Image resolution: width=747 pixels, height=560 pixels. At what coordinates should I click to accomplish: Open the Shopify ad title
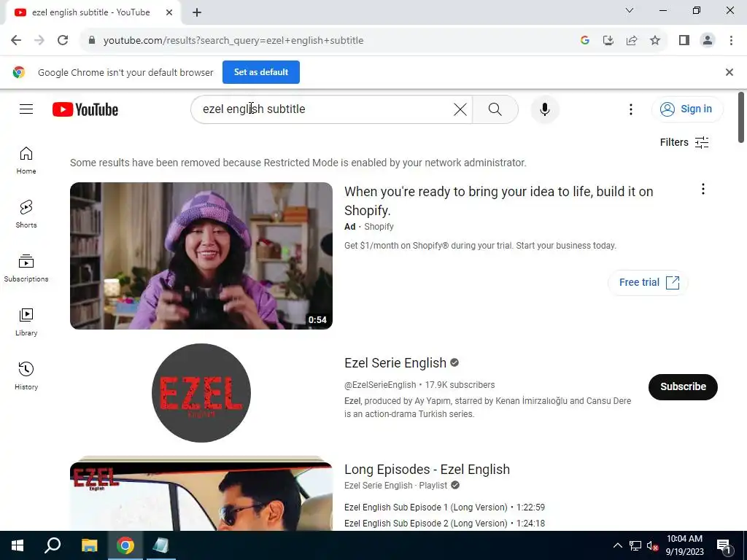[x=498, y=201]
